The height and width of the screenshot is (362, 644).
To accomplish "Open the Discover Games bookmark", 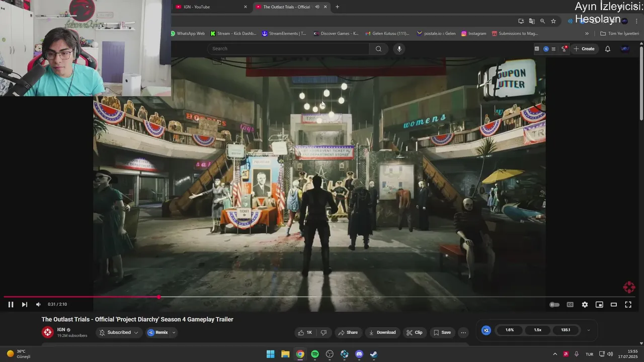I will coord(336,34).
